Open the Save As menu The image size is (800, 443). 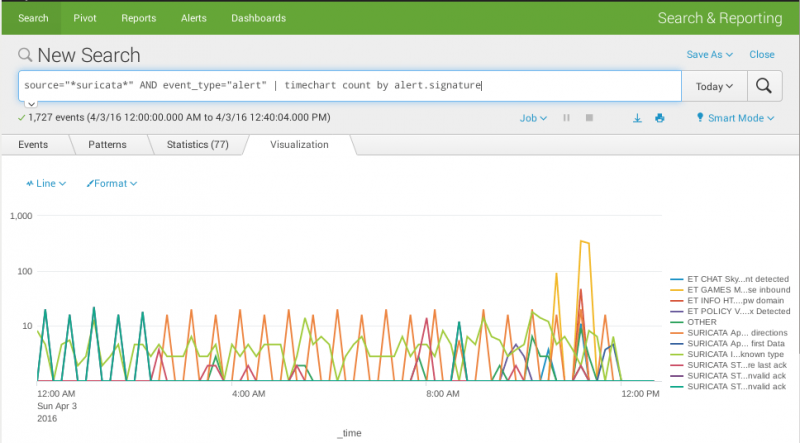709,55
